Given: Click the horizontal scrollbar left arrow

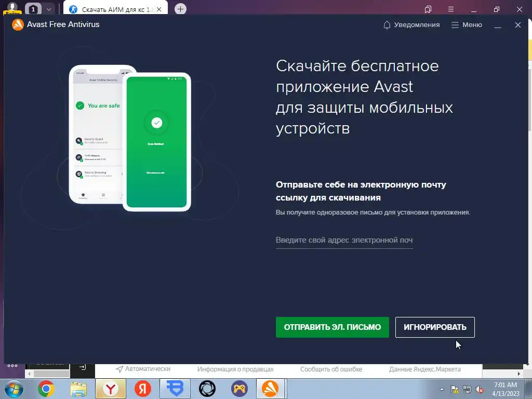Looking at the screenshot, I should click(x=29, y=374).
